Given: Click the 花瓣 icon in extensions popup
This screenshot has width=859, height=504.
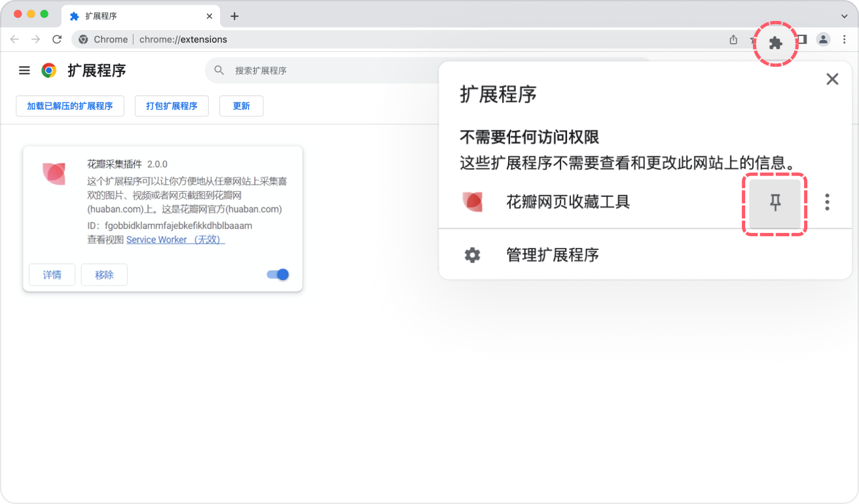Looking at the screenshot, I should [472, 202].
